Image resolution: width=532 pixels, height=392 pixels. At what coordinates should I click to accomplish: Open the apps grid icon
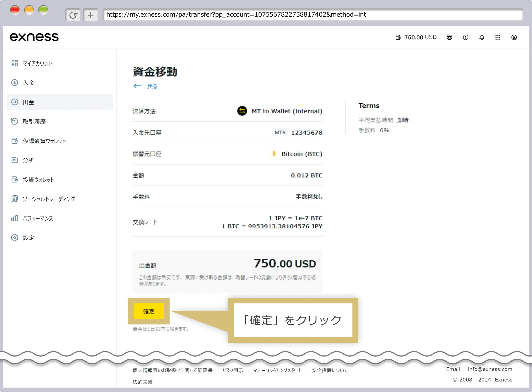coord(498,37)
